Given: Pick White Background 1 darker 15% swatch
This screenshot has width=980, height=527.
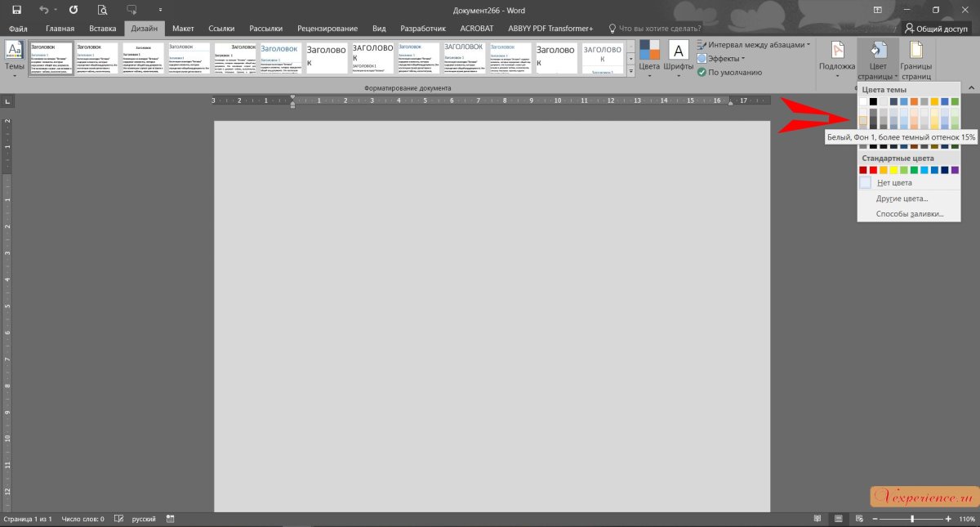Looking at the screenshot, I should point(863,121).
